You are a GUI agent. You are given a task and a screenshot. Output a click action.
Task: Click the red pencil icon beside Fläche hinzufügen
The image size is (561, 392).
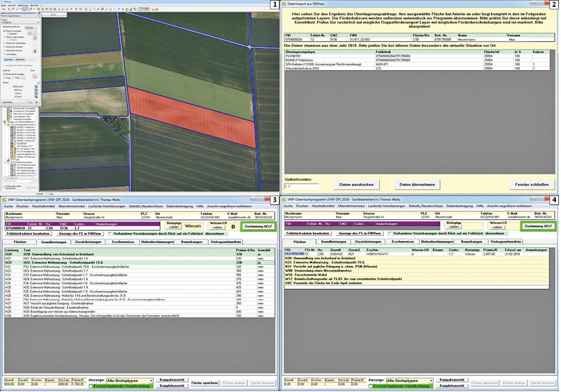[35, 33]
